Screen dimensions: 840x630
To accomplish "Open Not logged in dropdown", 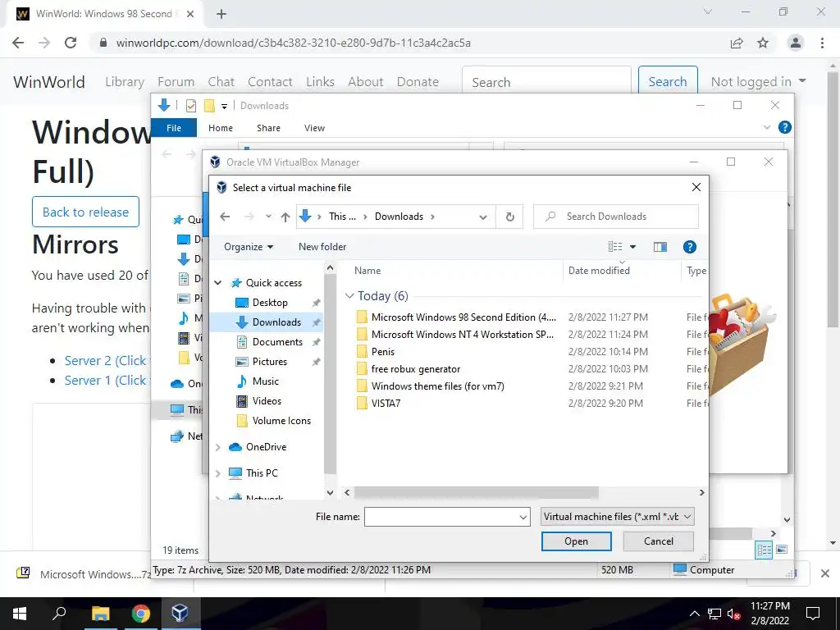I will (x=758, y=82).
